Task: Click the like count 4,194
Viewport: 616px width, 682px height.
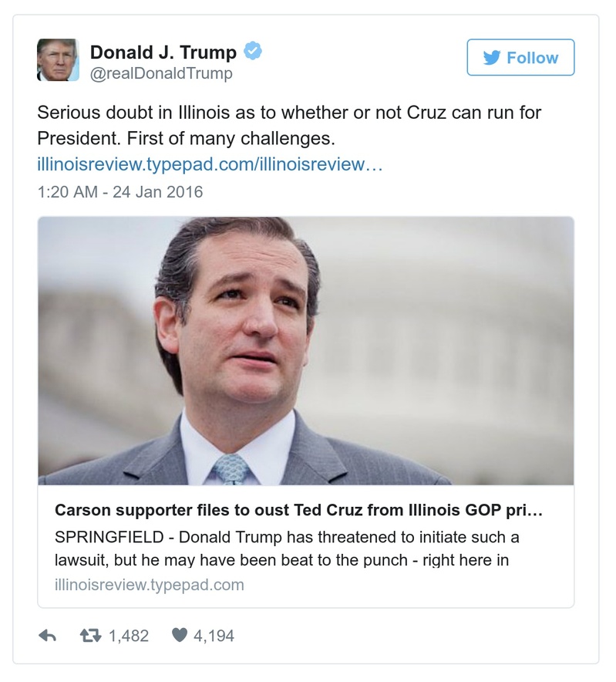Action: [x=214, y=633]
